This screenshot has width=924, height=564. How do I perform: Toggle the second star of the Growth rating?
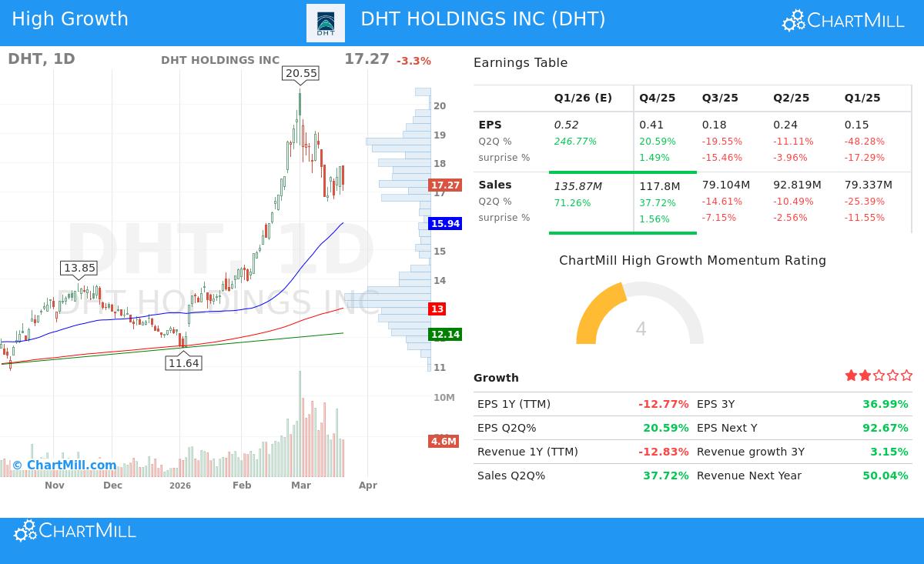click(865, 375)
